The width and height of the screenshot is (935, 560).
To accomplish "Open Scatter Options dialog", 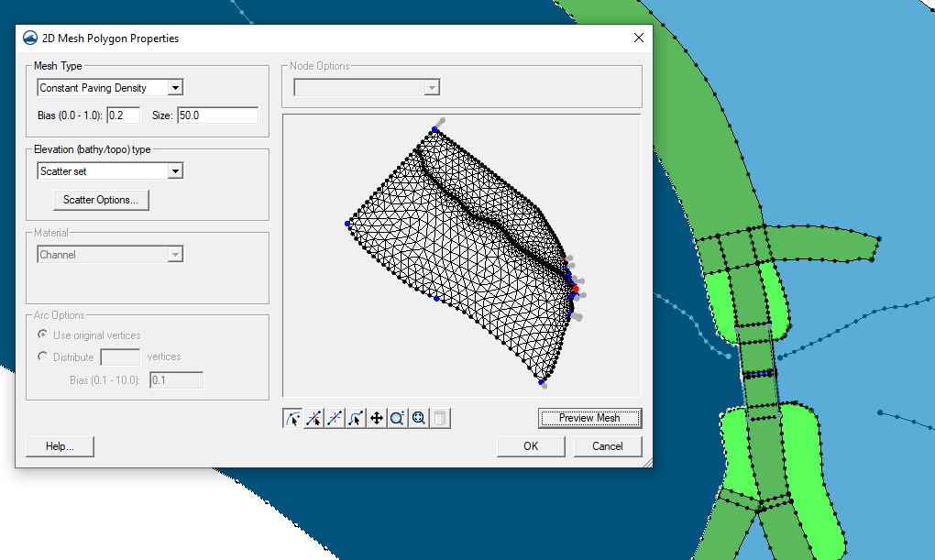I will [x=101, y=200].
